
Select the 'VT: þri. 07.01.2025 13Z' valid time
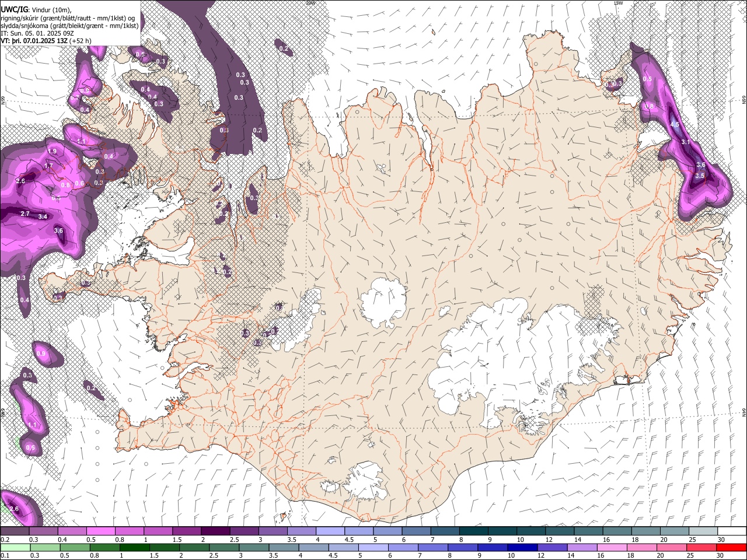(x=34, y=41)
